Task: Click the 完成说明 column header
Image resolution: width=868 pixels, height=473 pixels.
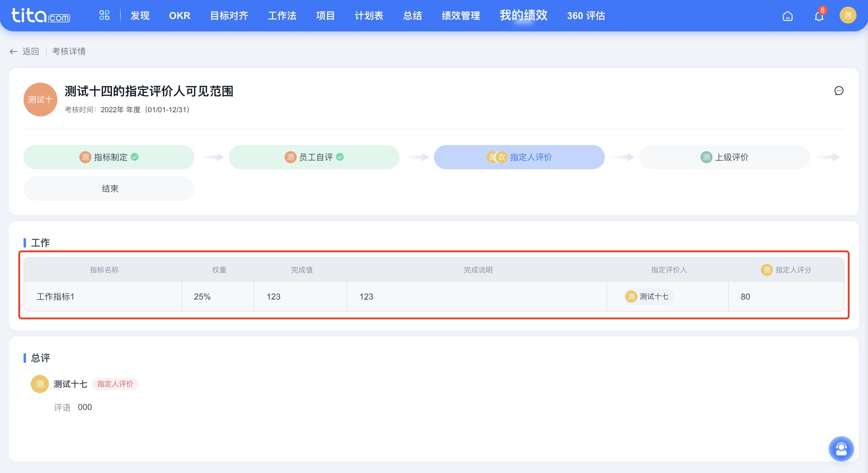Action: click(478, 270)
